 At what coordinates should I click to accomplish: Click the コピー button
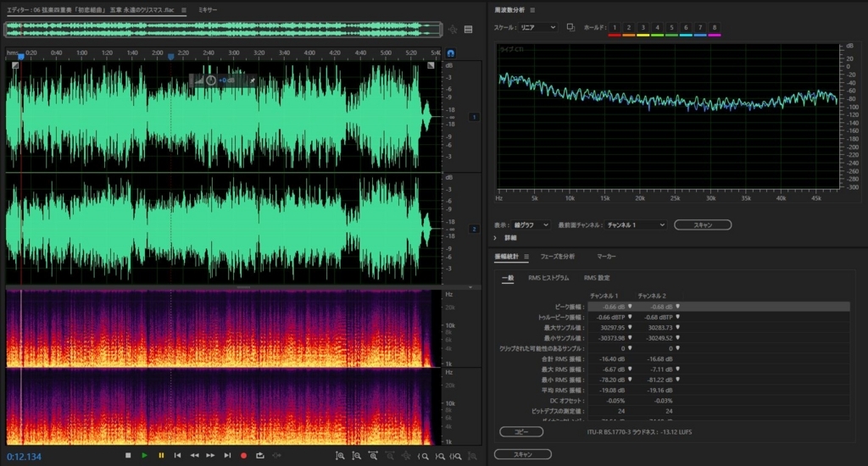click(521, 432)
